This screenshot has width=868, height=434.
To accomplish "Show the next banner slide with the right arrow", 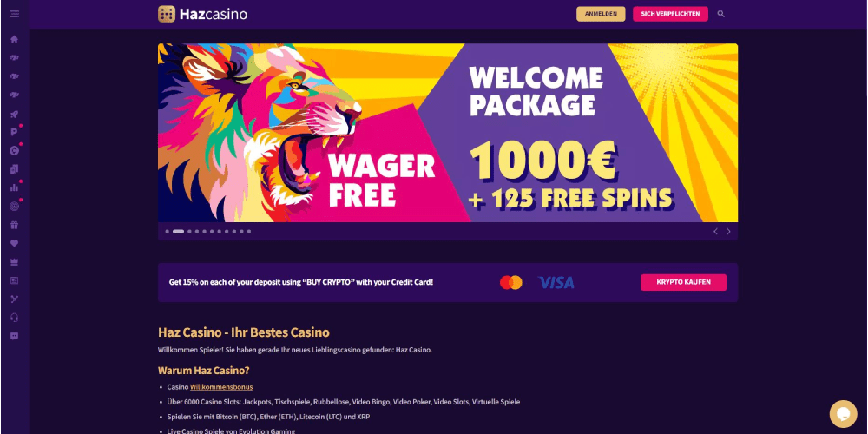I will (728, 232).
